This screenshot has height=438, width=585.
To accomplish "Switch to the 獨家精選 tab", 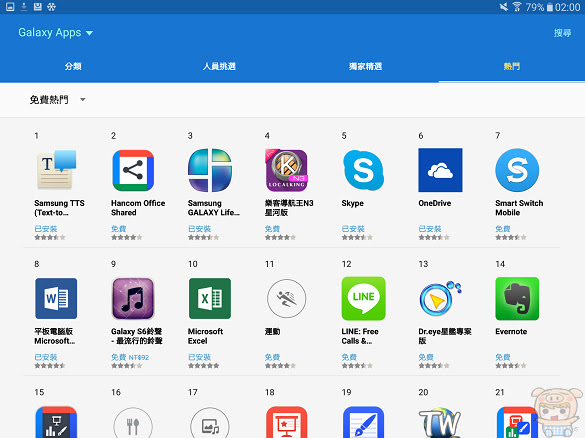I will [366, 66].
